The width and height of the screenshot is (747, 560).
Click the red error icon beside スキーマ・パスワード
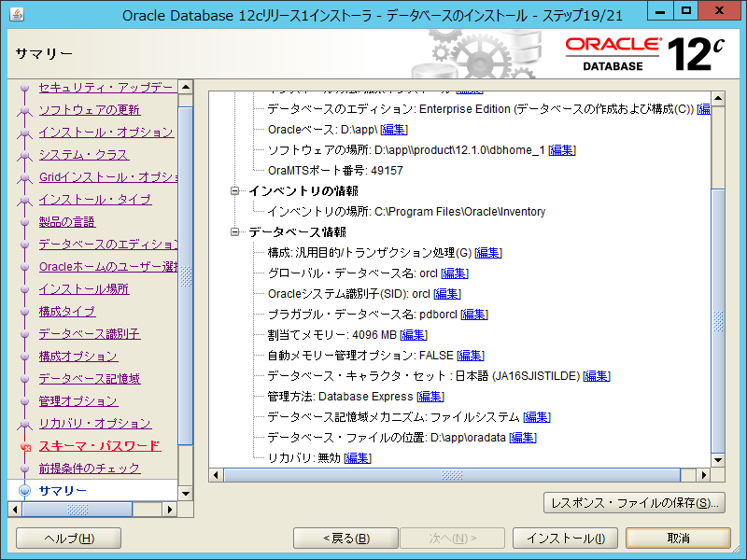click(25, 447)
